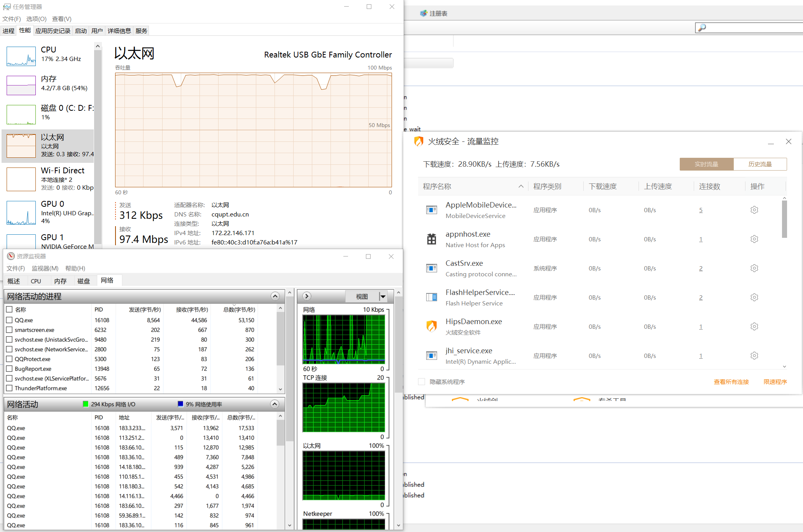Viewport: 803px width, 532px height.
Task: Click the Resource Monitor title bar icon
Action: [10, 256]
